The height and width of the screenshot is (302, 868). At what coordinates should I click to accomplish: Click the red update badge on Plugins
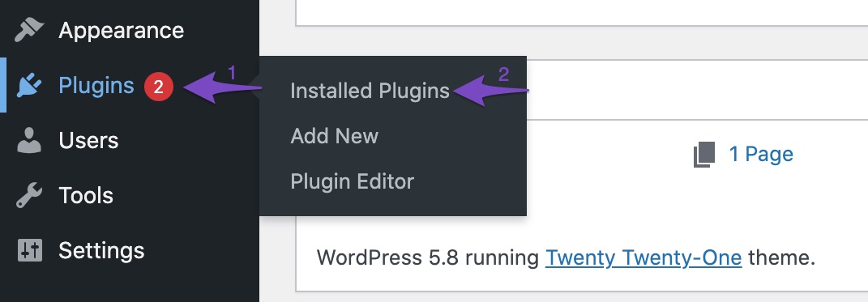click(158, 87)
